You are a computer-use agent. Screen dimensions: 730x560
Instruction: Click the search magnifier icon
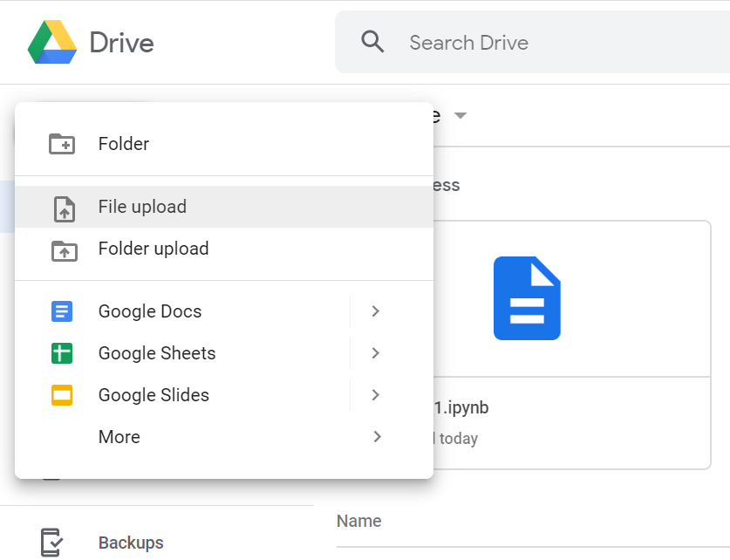click(x=372, y=41)
